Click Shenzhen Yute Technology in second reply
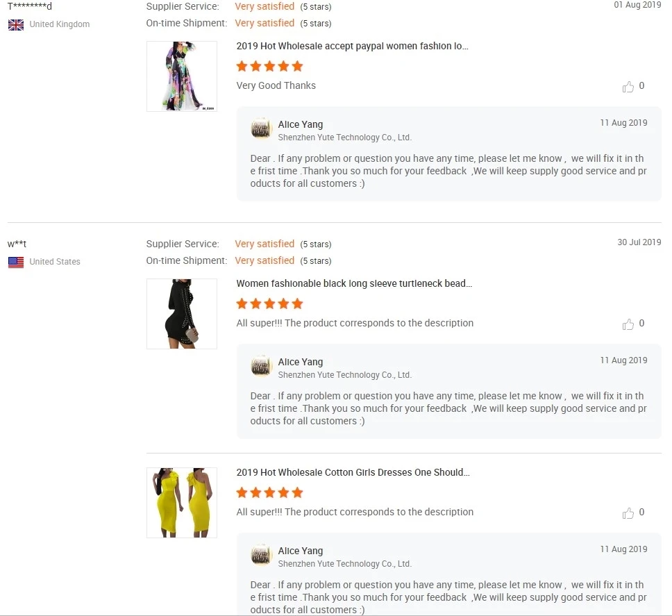Image resolution: width=672 pixels, height=616 pixels. (x=345, y=375)
